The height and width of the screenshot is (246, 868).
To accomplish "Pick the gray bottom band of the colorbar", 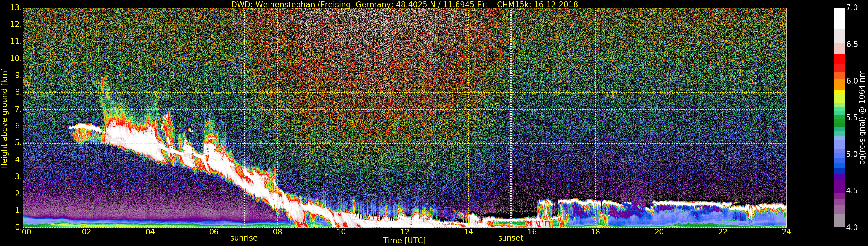I will [x=839, y=221].
